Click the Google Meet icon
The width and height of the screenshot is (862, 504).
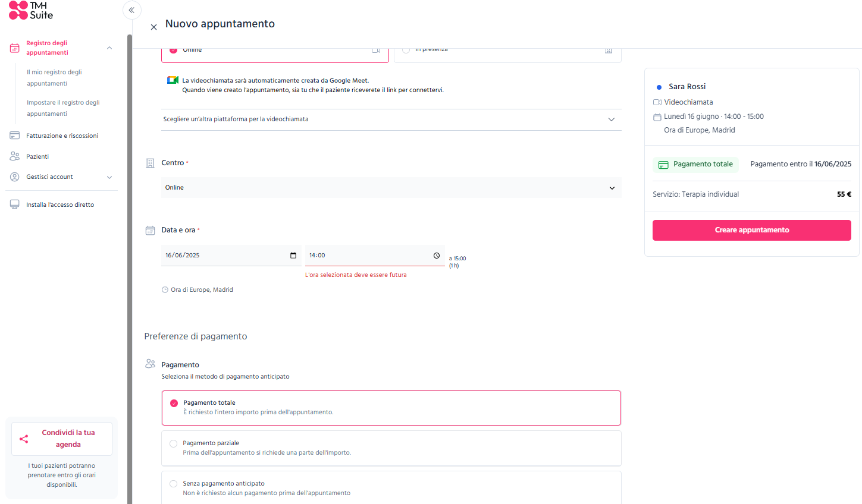[173, 80]
